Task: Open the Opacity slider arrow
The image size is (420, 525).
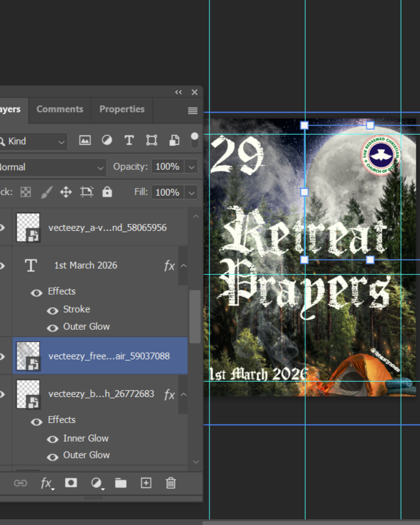Action: point(191,167)
